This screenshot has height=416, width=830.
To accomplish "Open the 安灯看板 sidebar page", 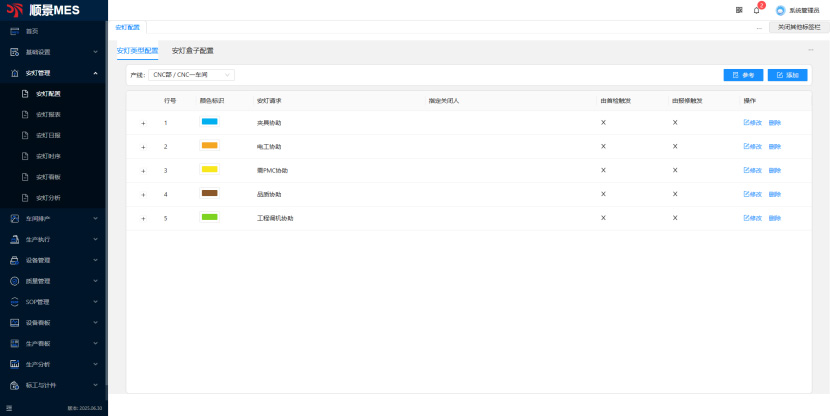I will click(48, 177).
